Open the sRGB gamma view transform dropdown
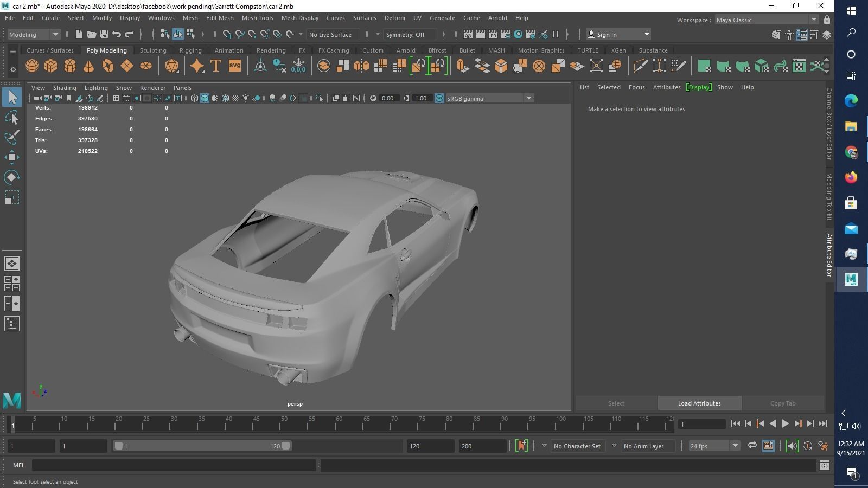The height and width of the screenshot is (488, 868). 490,98
